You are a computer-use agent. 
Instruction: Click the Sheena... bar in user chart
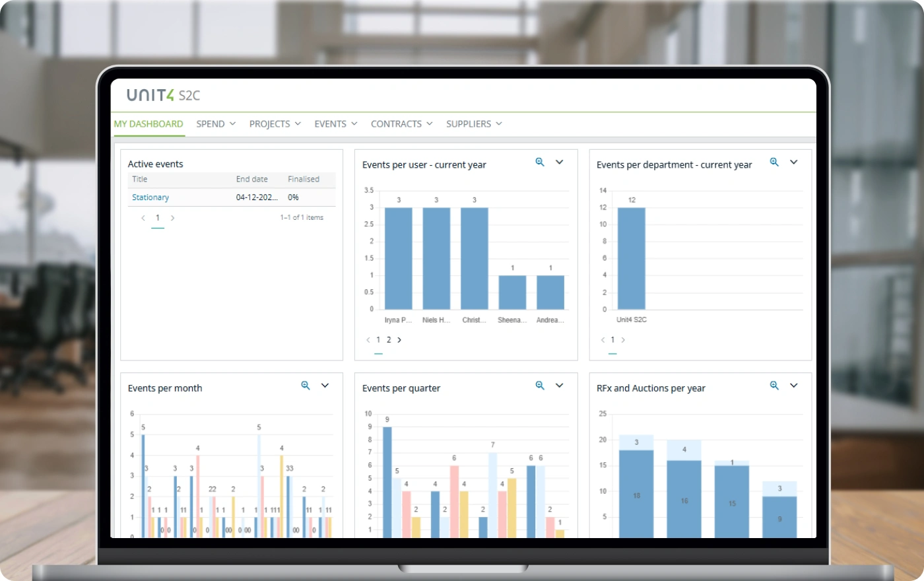512,292
